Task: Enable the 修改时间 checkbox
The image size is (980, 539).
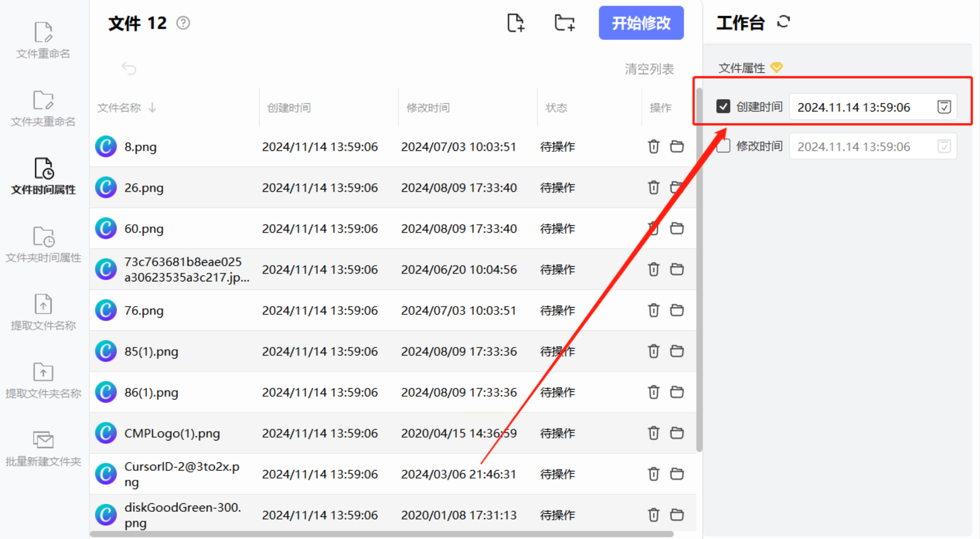Action: (x=723, y=146)
